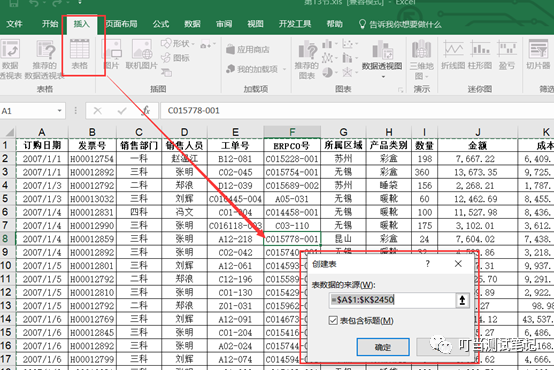Switch to the Review (审阅) tab

(x=224, y=24)
